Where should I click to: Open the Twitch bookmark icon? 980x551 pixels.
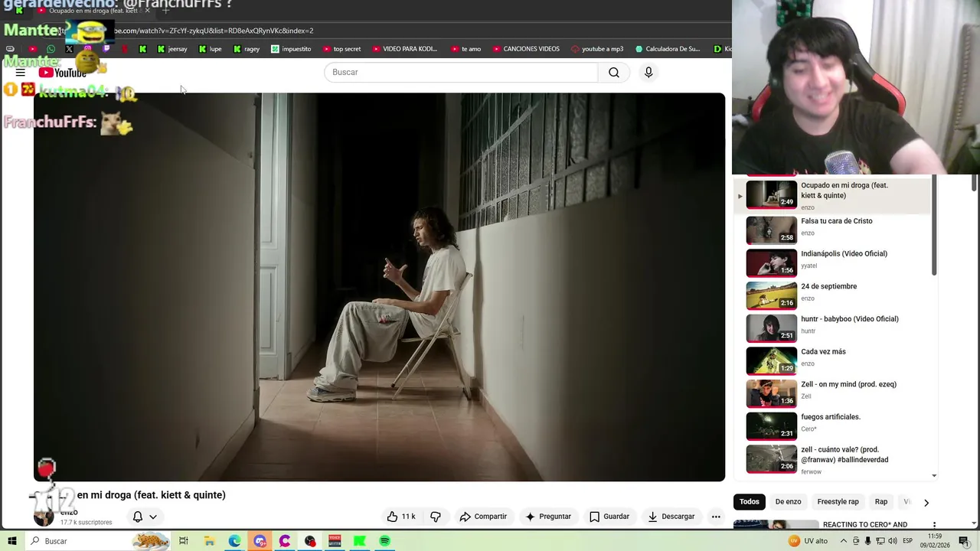(106, 49)
